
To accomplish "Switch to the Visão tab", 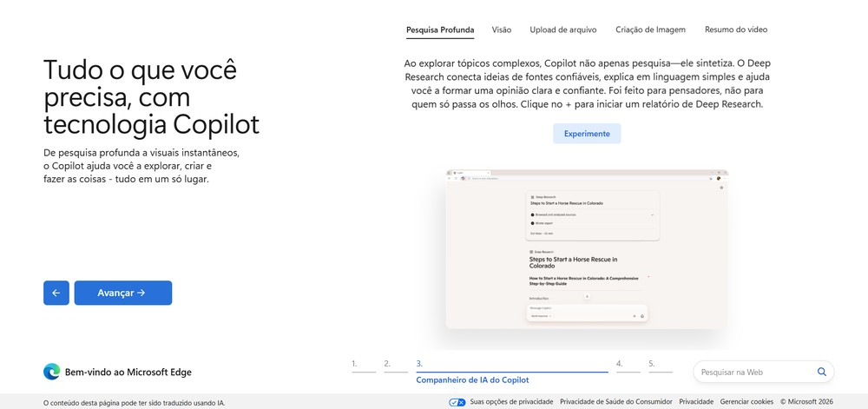I will (x=502, y=30).
